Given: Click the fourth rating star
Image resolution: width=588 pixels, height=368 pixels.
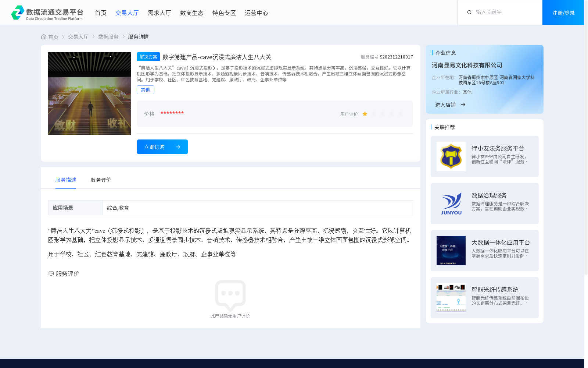Looking at the screenshot, I should [x=391, y=114].
